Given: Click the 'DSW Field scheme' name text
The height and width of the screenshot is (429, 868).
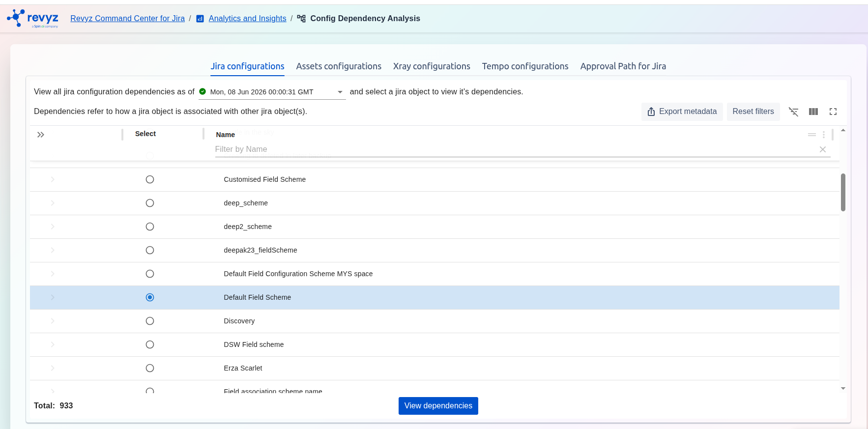Looking at the screenshot, I should 254,344.
